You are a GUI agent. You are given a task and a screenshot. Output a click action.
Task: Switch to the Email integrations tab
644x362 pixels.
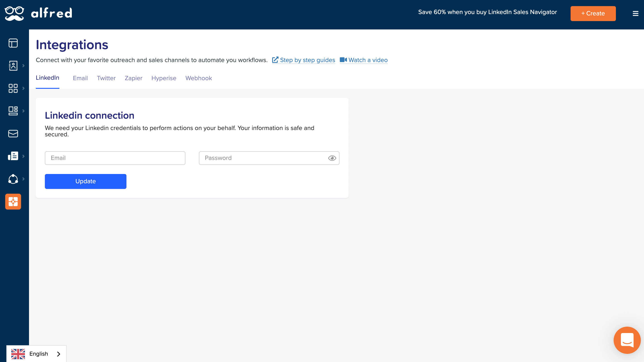click(x=80, y=78)
